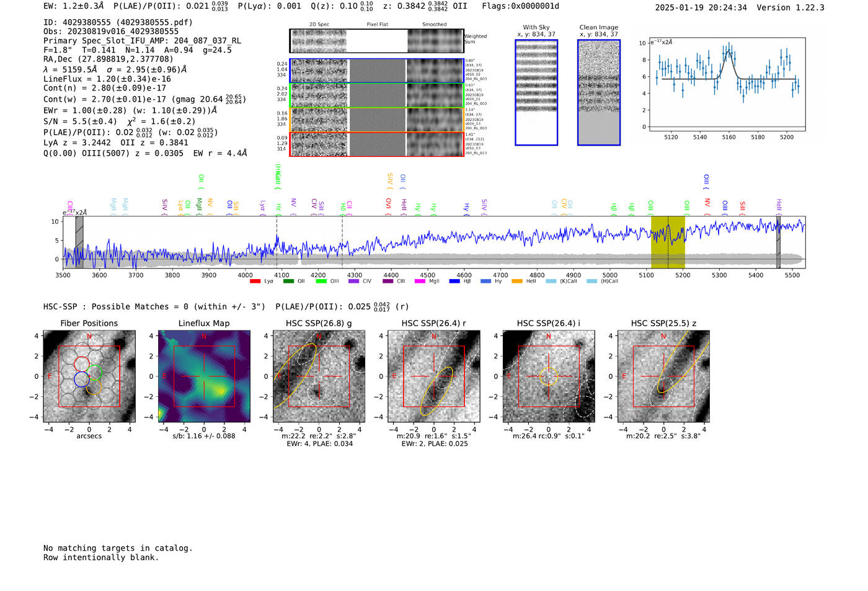Click the gray band near 5460 Å
Screen dimensions: 868x591
click(x=778, y=242)
